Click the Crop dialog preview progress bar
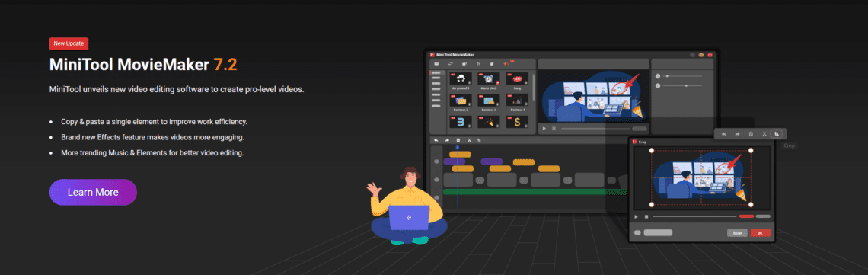This screenshot has height=275, width=868. coord(694,216)
